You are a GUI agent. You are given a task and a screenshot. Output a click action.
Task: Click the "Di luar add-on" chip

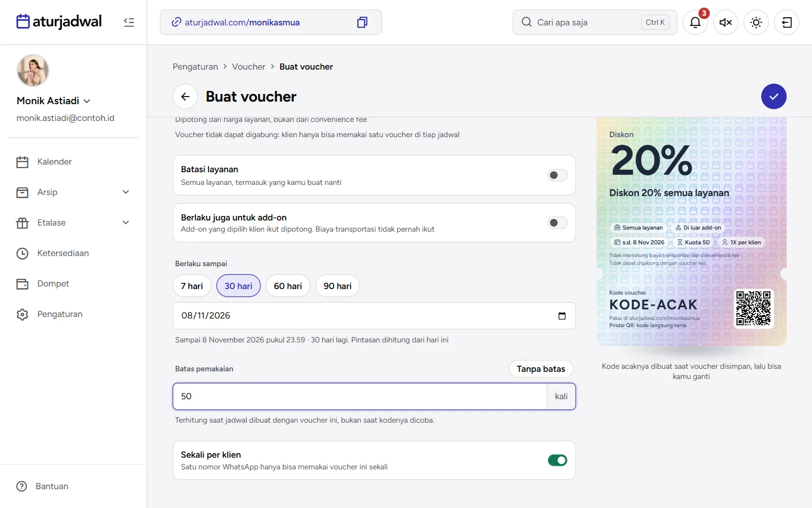pos(698,228)
